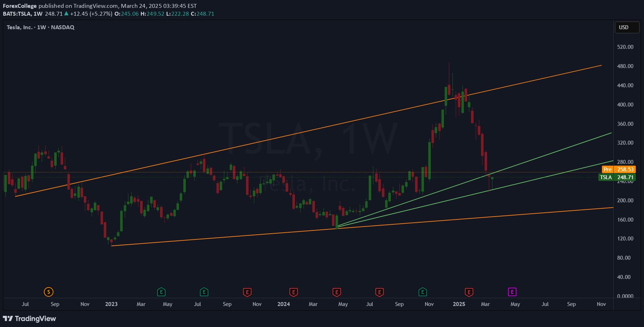Click the 320.00 price axis label

coord(625,143)
